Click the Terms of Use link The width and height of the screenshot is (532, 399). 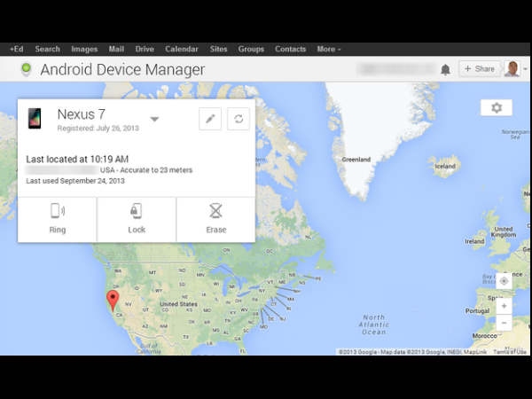510,352
